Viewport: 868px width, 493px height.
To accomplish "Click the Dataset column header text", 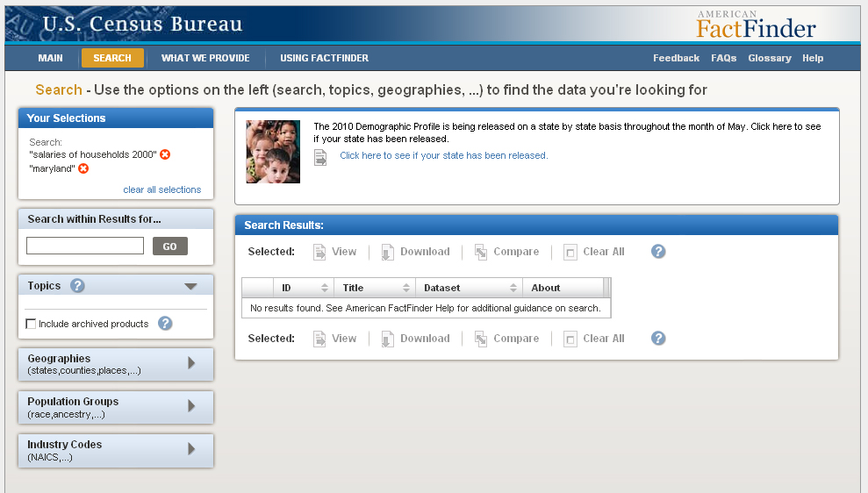I will (x=441, y=288).
